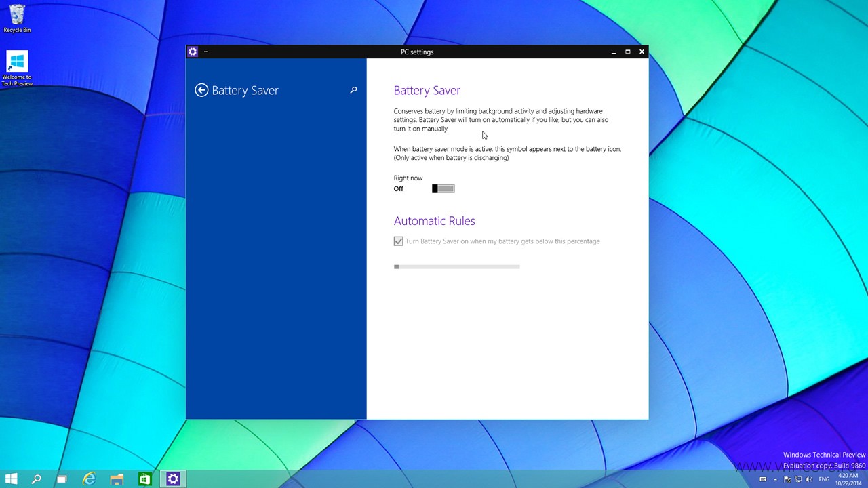Open search in the PC settings sidebar

tap(353, 89)
